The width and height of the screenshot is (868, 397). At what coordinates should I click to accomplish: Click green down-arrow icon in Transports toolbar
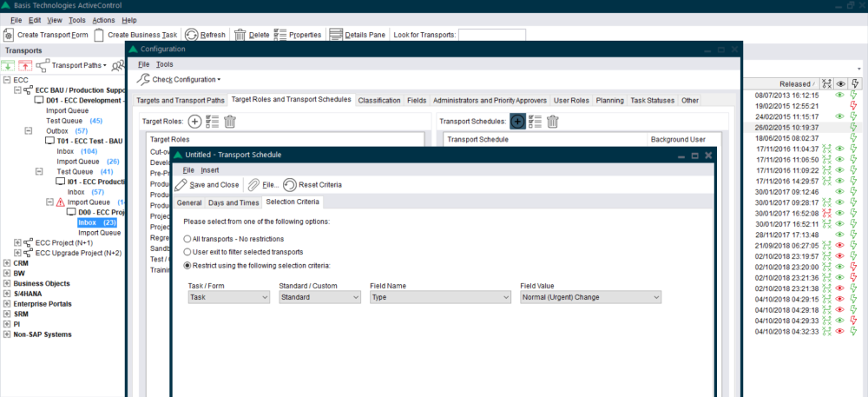pyautogui.click(x=8, y=66)
